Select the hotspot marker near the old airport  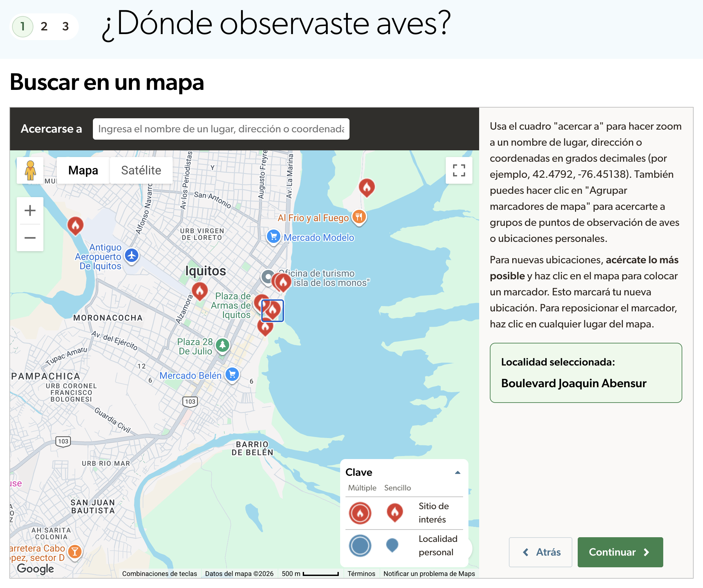click(x=75, y=226)
